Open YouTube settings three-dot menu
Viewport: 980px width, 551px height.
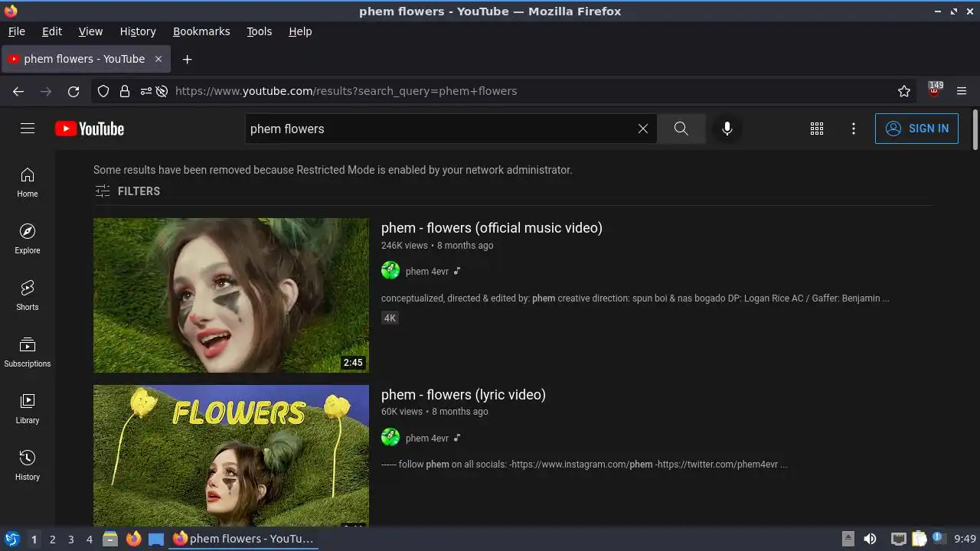click(854, 129)
